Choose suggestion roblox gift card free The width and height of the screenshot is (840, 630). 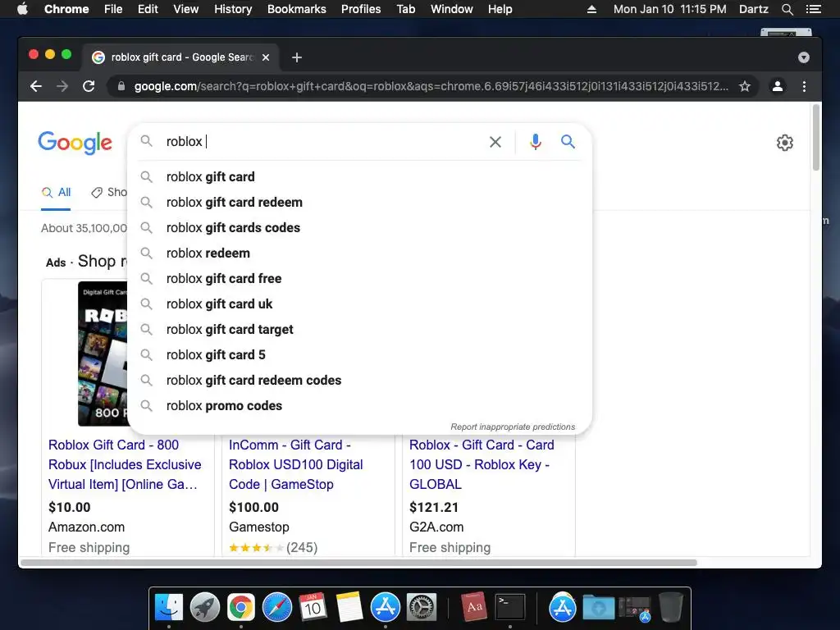pyautogui.click(x=360, y=279)
